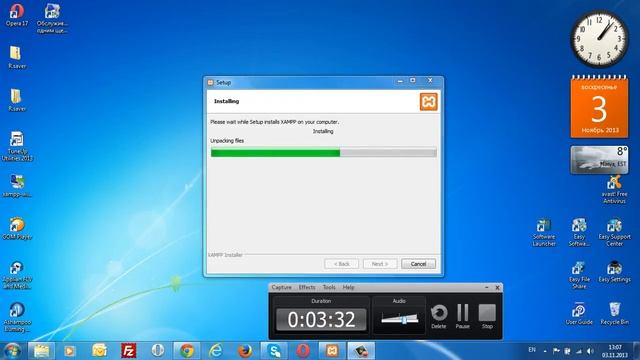The width and height of the screenshot is (640, 360).
Task: Click the 'Unpacking files' status text
Action: (x=227, y=141)
